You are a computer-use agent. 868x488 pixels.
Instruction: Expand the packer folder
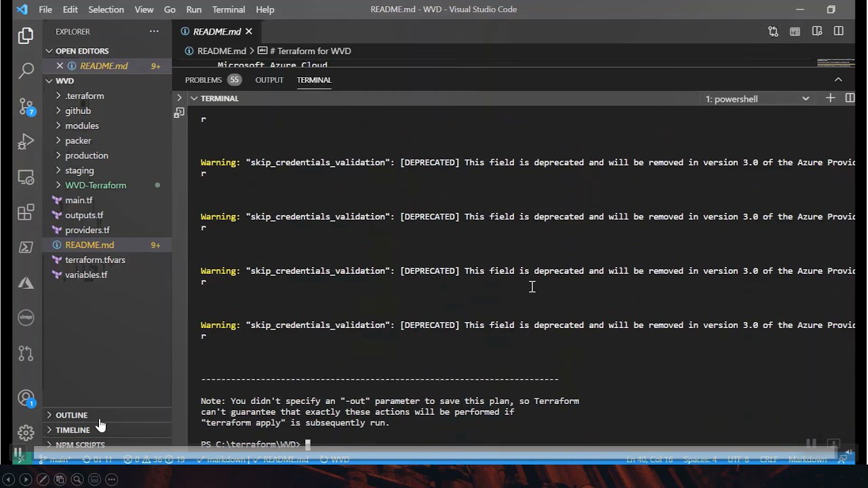77,140
